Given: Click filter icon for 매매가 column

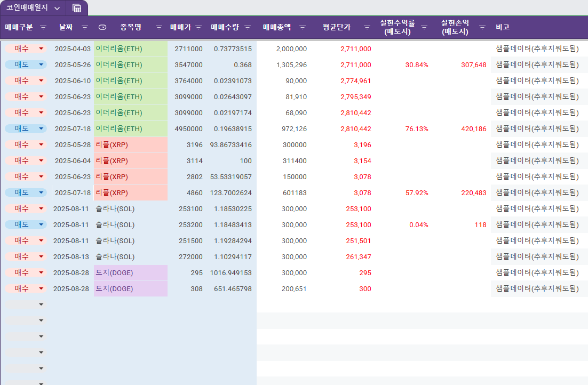Looking at the screenshot, I should pyautogui.click(x=198, y=27).
